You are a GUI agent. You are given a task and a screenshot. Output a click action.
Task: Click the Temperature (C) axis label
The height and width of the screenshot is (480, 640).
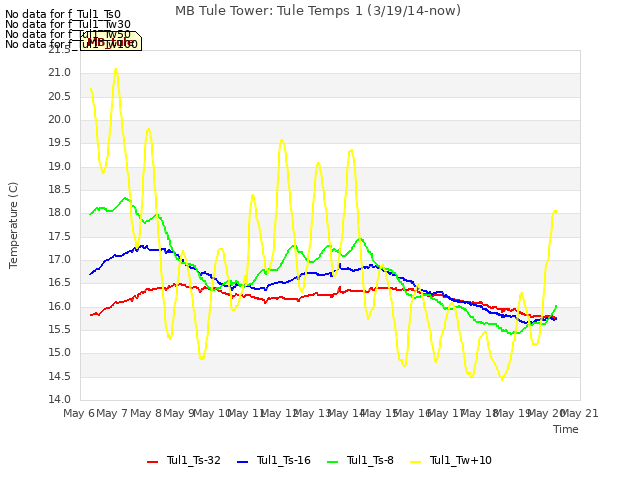[x=13, y=225]
